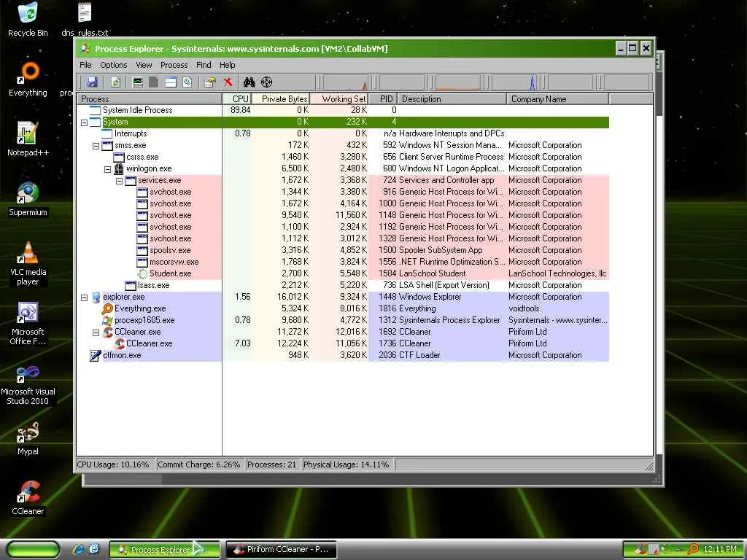Image resolution: width=747 pixels, height=560 pixels.
Task: Open the Recycle Bin desktop icon
Action: coord(28,20)
